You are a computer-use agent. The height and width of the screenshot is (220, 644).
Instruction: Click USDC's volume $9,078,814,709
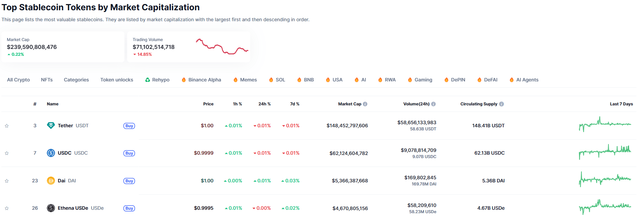click(418, 150)
